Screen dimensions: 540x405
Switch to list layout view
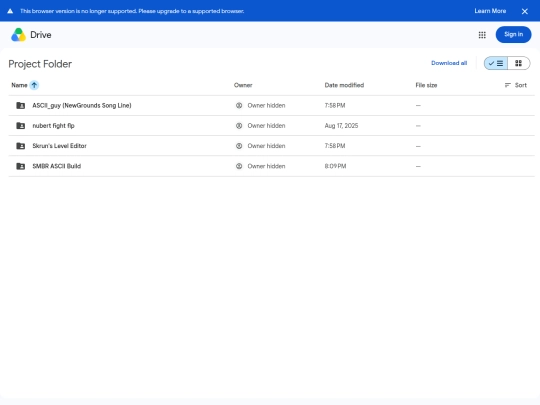tap(496, 63)
